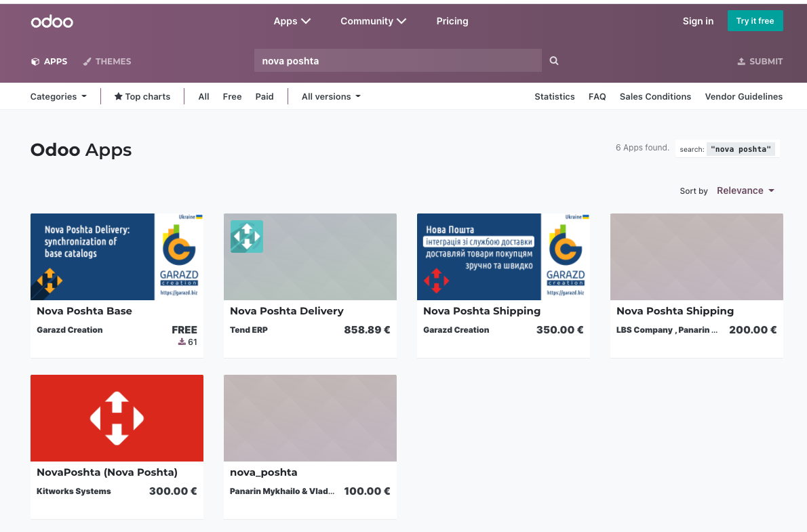This screenshot has height=532, width=807.
Task: Open Top charts
Action: (142, 96)
